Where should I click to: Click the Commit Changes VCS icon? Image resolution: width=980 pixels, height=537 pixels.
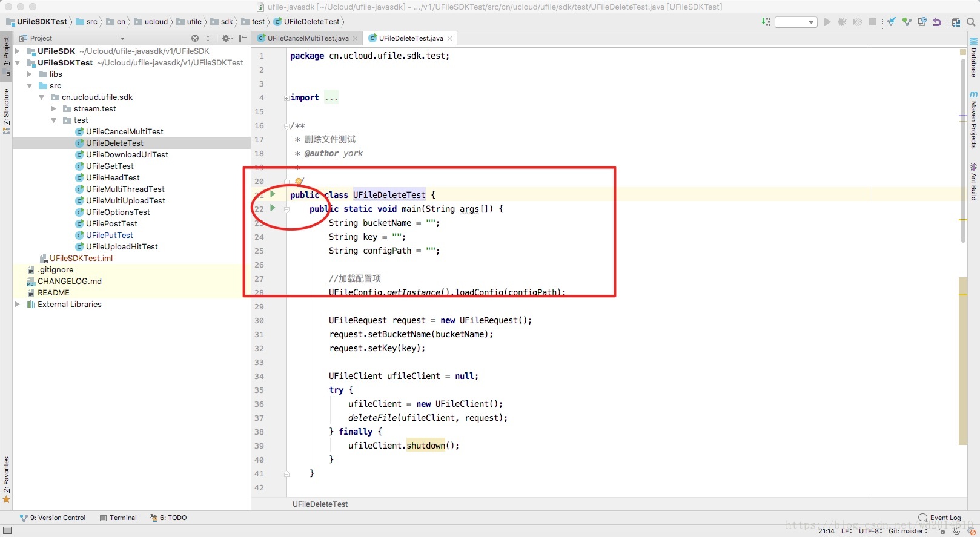[907, 22]
